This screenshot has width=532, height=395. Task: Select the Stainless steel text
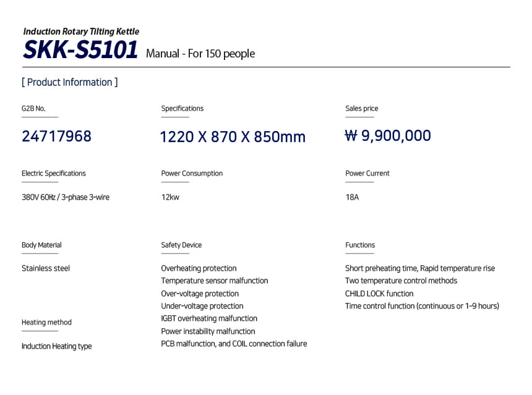[x=46, y=268]
